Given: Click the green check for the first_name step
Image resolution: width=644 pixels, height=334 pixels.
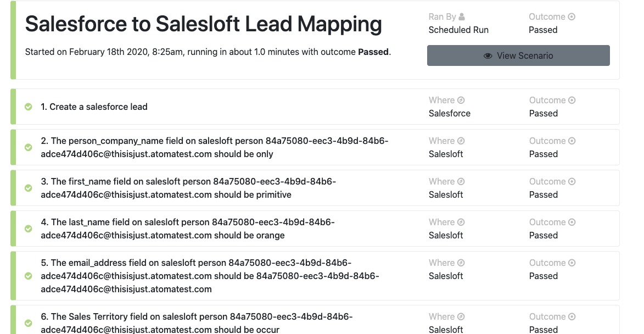Looking at the screenshot, I should (x=29, y=188).
